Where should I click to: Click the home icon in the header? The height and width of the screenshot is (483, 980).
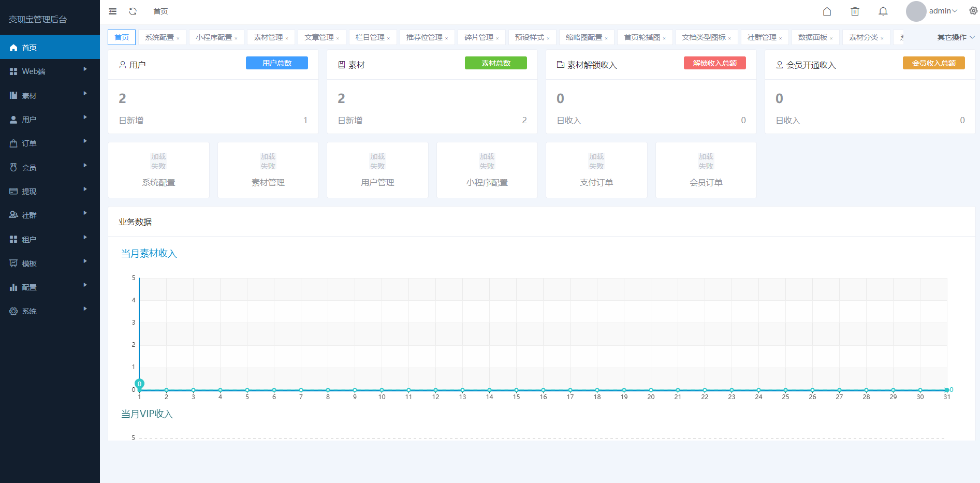(x=827, y=11)
